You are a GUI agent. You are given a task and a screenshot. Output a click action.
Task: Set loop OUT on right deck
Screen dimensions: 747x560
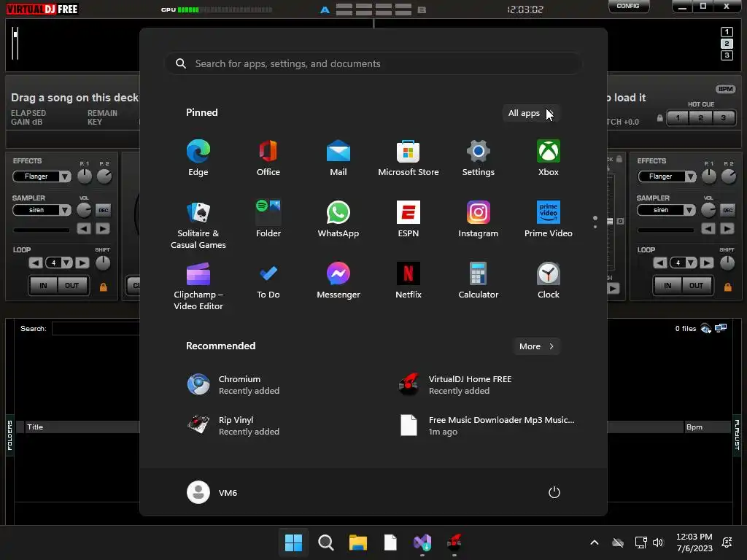click(x=697, y=286)
